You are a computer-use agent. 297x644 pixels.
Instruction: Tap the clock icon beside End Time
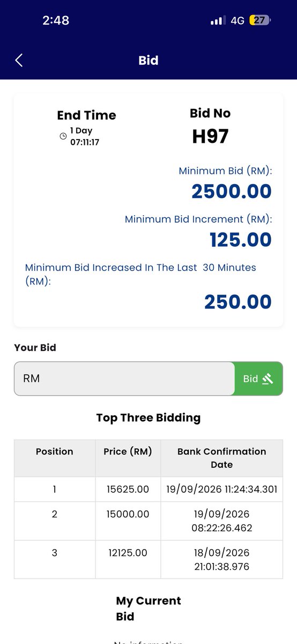(63, 136)
